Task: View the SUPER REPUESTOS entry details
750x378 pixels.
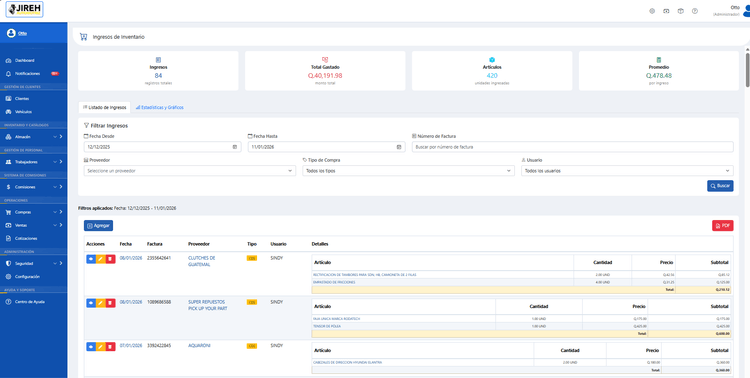Action: coord(91,303)
